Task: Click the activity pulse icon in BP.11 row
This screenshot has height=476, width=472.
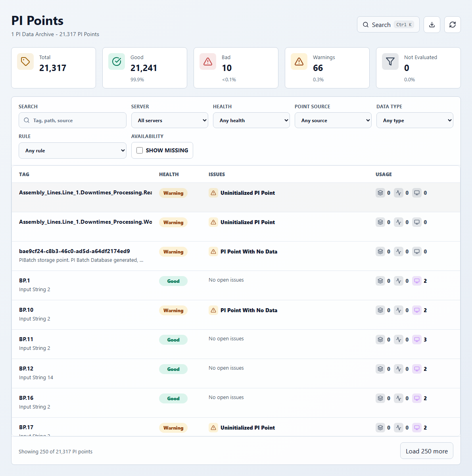Action: tap(399, 340)
